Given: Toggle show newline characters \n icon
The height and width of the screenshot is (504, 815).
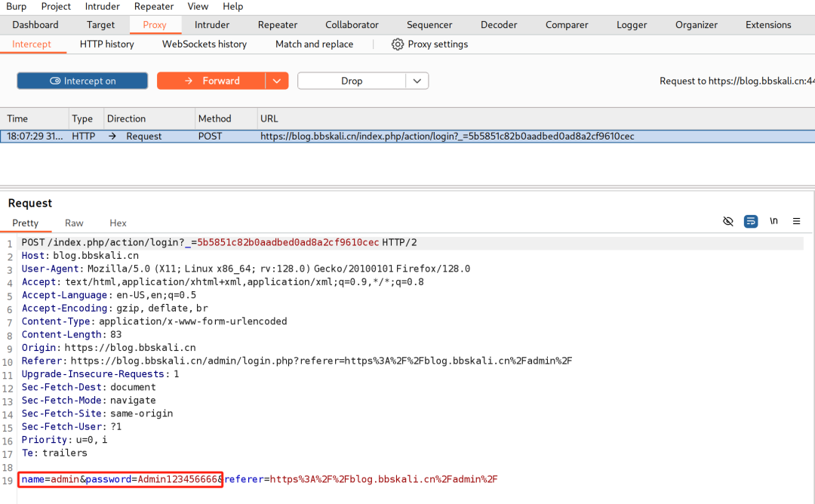Looking at the screenshot, I should pyautogui.click(x=773, y=221).
